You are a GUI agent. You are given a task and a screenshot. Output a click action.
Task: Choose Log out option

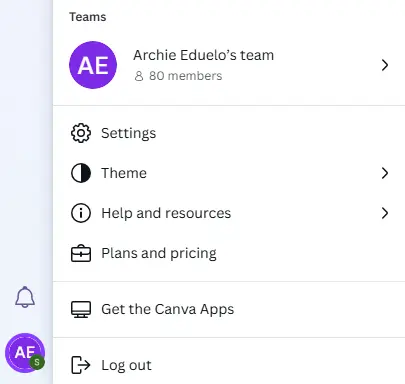229,365
